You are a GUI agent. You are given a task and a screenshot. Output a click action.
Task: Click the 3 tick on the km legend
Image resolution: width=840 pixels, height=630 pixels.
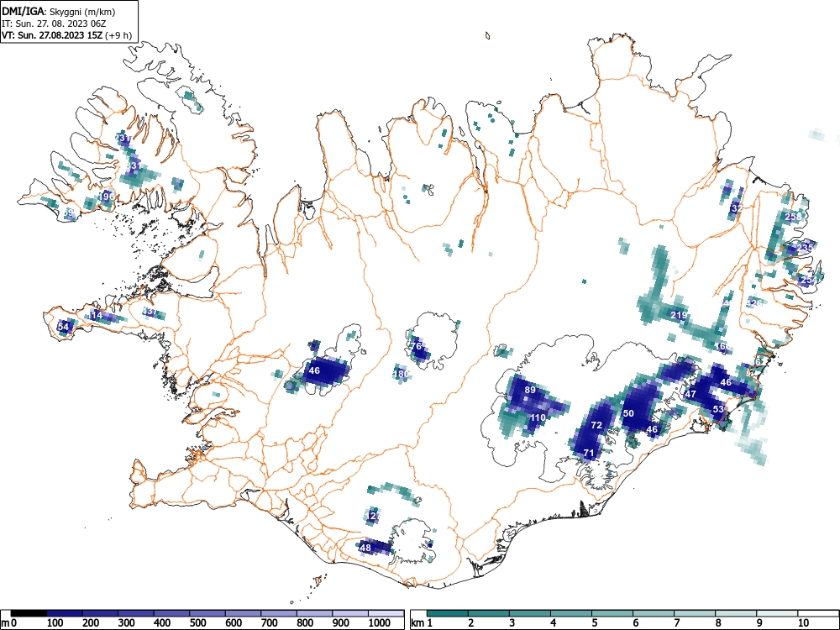[x=512, y=623]
